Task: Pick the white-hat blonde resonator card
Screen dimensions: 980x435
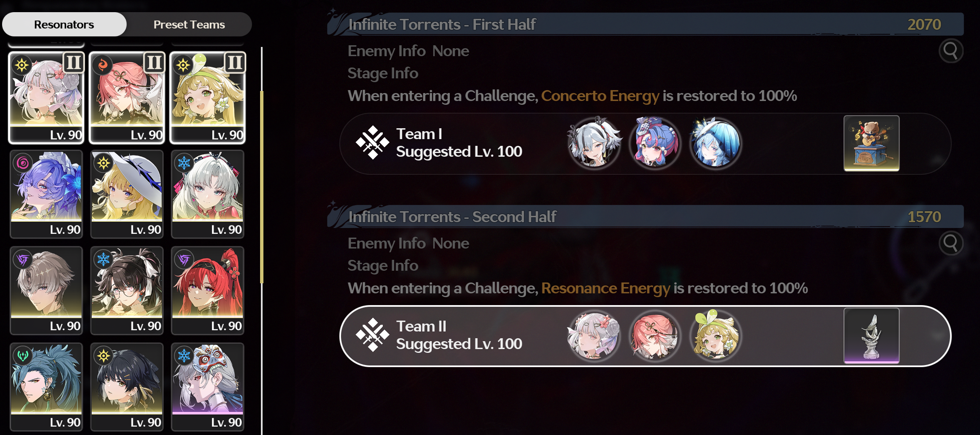Action: point(127,194)
